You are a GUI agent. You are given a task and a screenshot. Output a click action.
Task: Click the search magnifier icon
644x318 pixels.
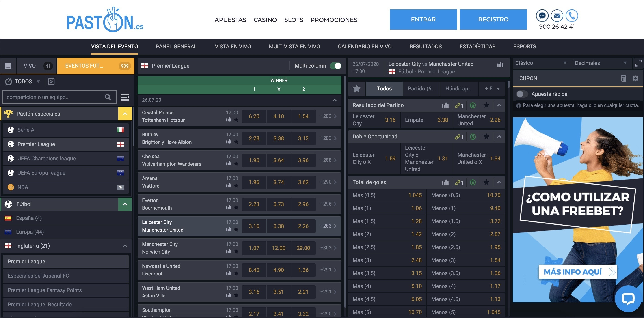tap(108, 97)
